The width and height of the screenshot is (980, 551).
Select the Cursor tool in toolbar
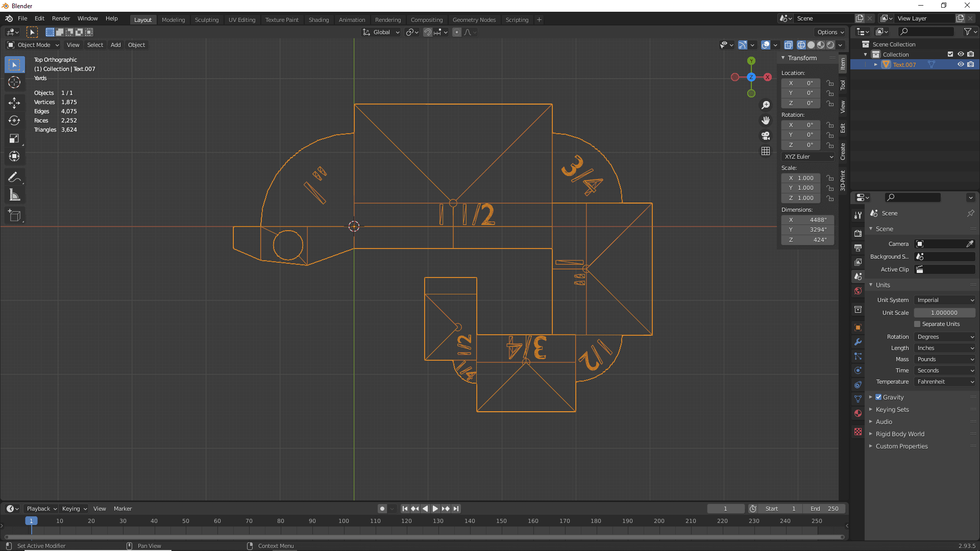pos(14,82)
